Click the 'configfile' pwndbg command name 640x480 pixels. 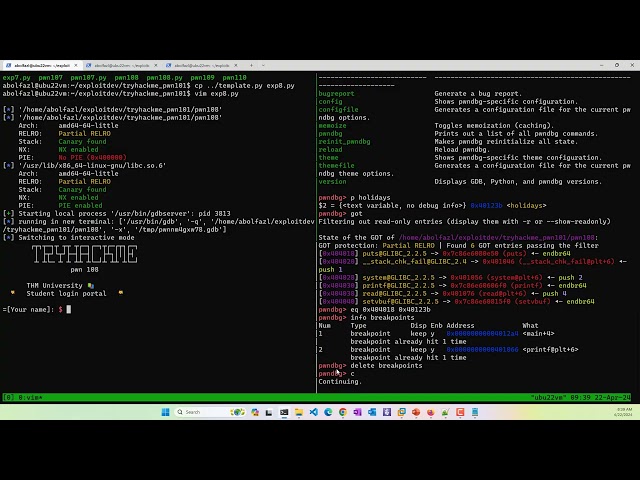338,109
